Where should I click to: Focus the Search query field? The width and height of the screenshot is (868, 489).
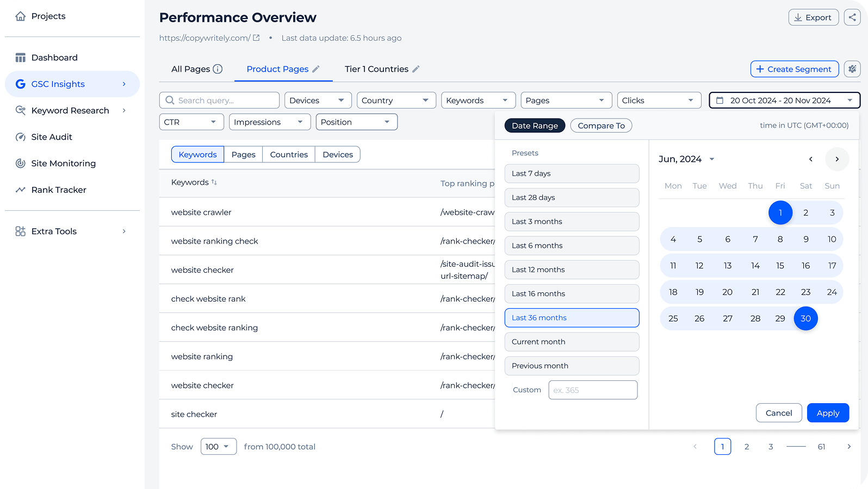pos(219,101)
